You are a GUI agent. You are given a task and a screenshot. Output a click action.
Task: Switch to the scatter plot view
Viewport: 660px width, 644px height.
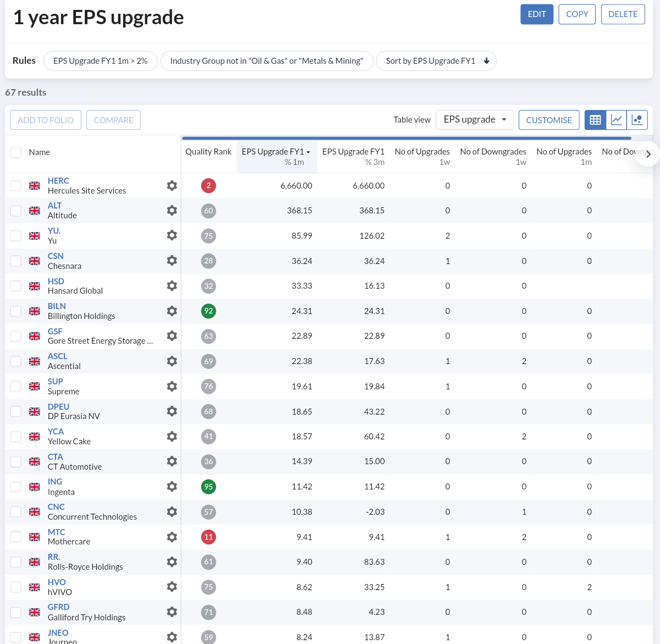coord(637,120)
